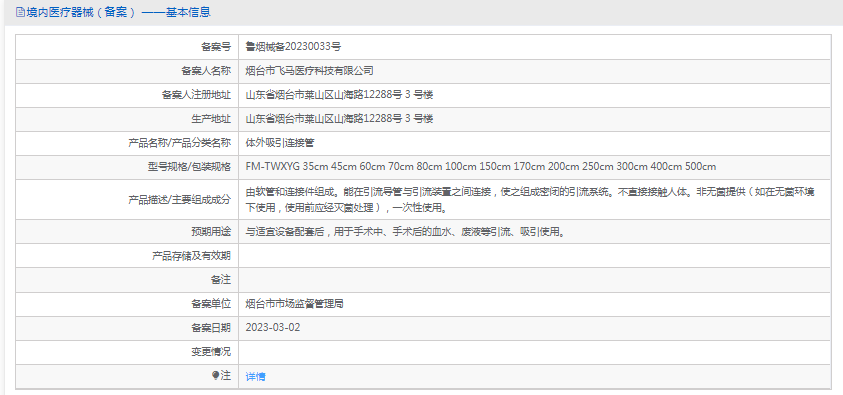Click the 产品描述 description paragraph
Image resolution: width=843 pixels, height=395 pixels.
pyautogui.click(x=530, y=199)
